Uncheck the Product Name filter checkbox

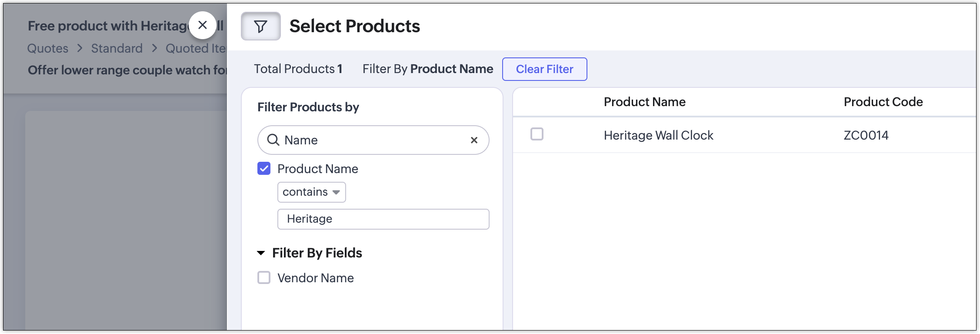[x=264, y=169]
